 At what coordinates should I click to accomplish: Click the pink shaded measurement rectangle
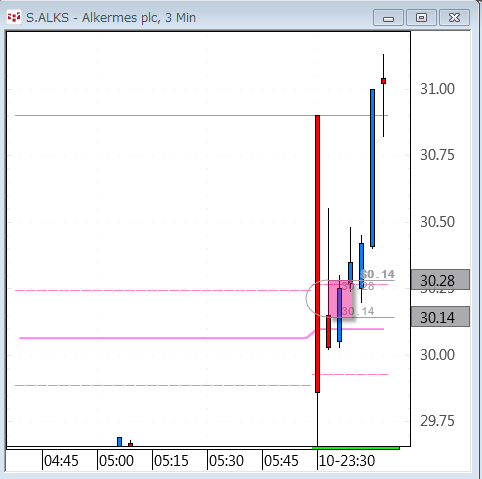(x=340, y=299)
